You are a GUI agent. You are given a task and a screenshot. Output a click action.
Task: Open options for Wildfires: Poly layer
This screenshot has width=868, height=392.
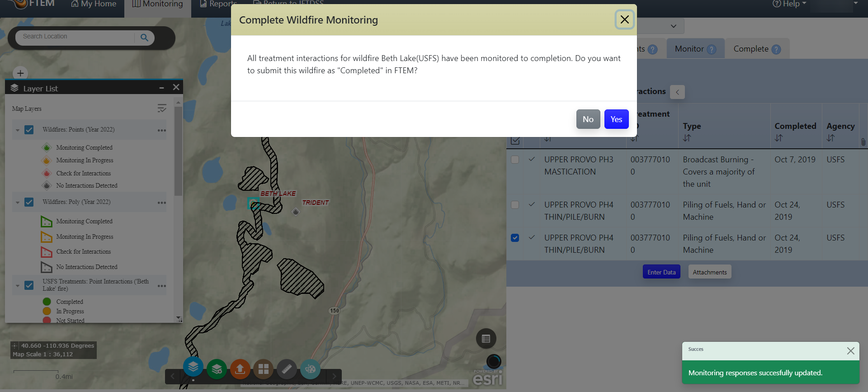pyautogui.click(x=161, y=203)
